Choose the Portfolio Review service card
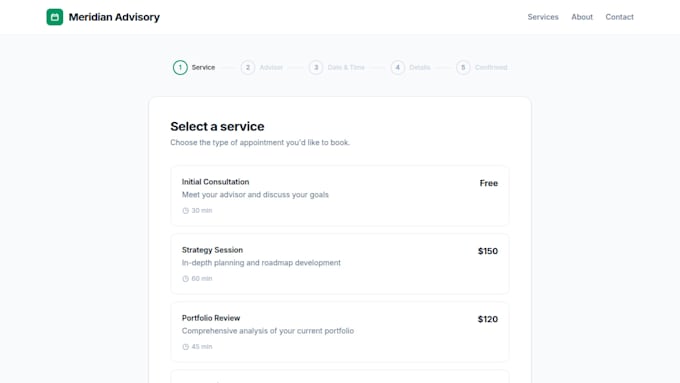 (340, 332)
